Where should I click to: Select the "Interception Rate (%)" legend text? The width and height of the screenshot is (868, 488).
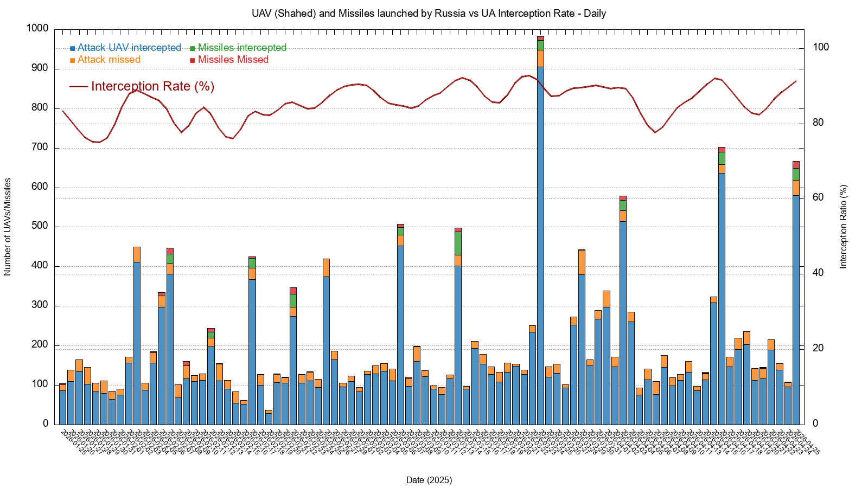click(x=152, y=86)
